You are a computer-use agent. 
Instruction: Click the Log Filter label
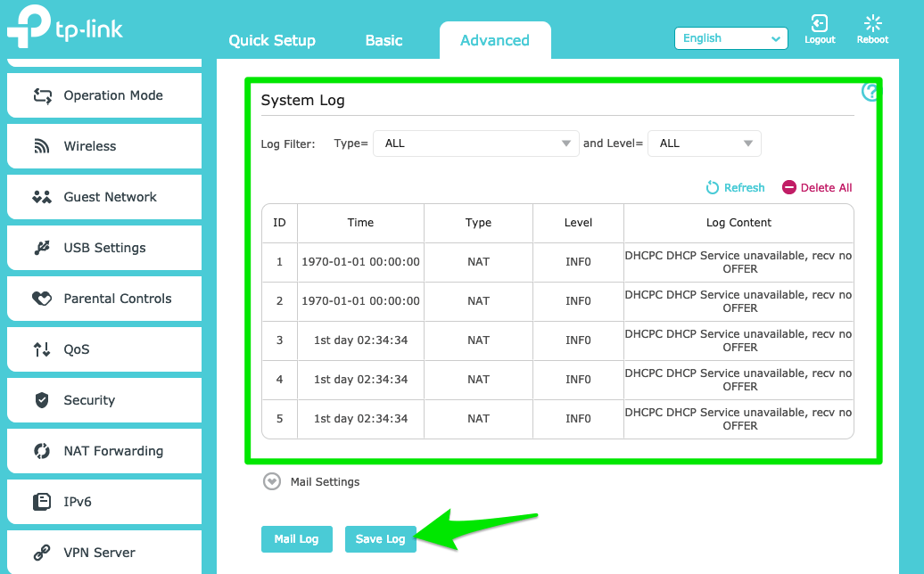[288, 144]
